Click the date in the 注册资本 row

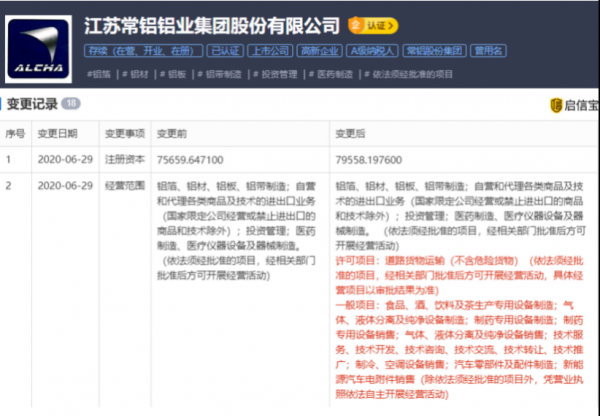(65, 160)
